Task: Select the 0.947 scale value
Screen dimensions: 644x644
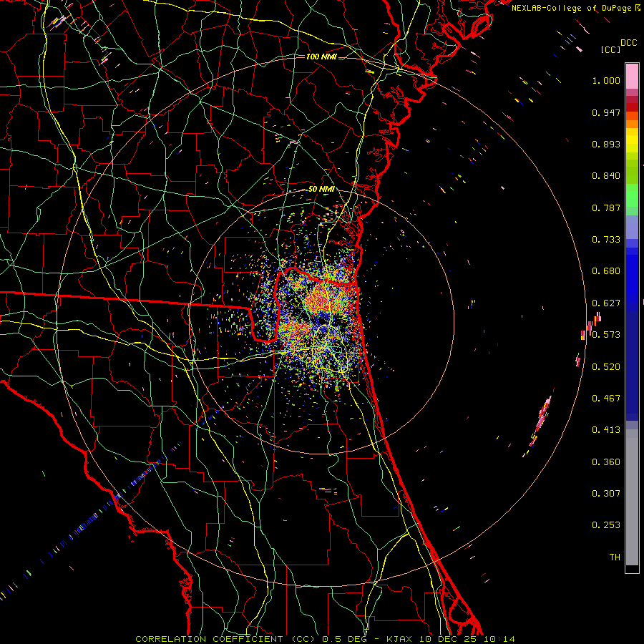Action: [606, 112]
